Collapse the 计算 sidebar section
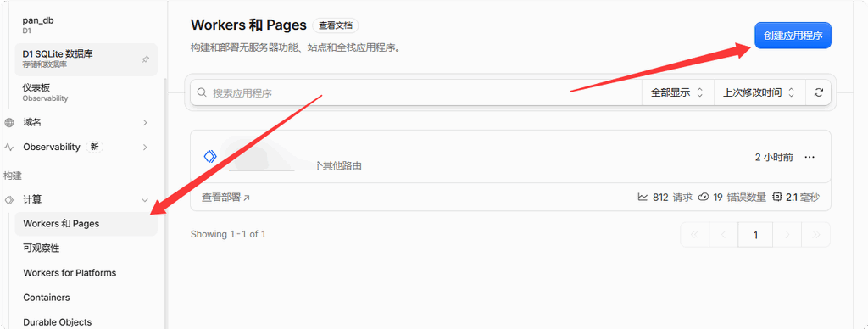This screenshot has height=329, width=868. coord(145,200)
